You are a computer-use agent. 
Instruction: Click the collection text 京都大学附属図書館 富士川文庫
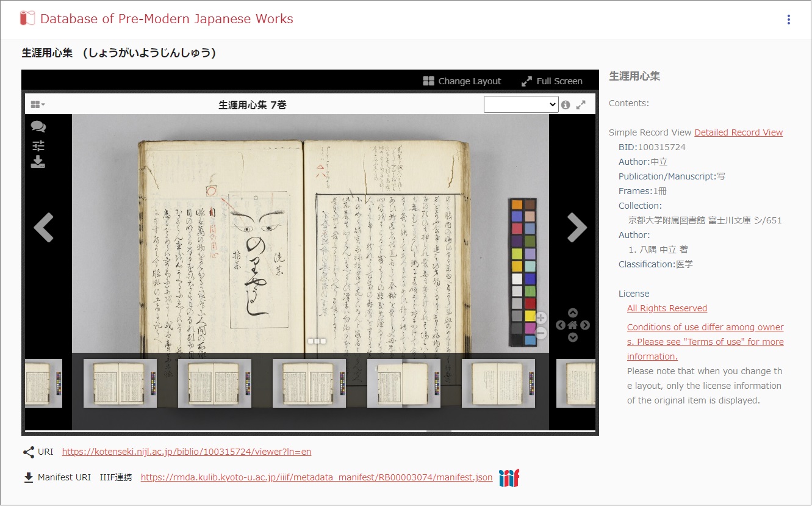coord(705,220)
